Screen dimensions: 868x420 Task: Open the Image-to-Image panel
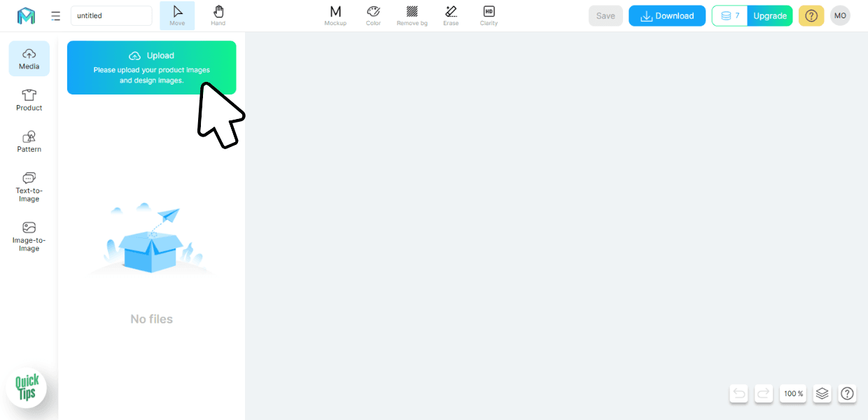29,237
